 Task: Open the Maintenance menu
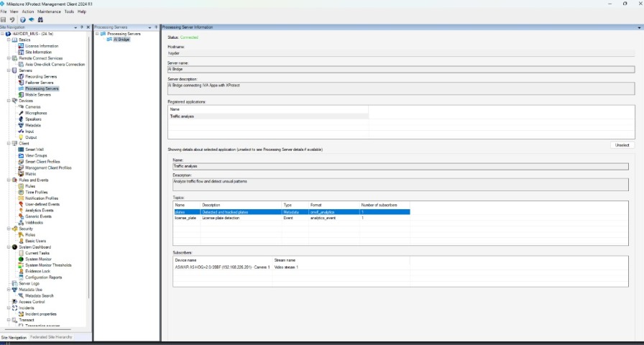49,11
